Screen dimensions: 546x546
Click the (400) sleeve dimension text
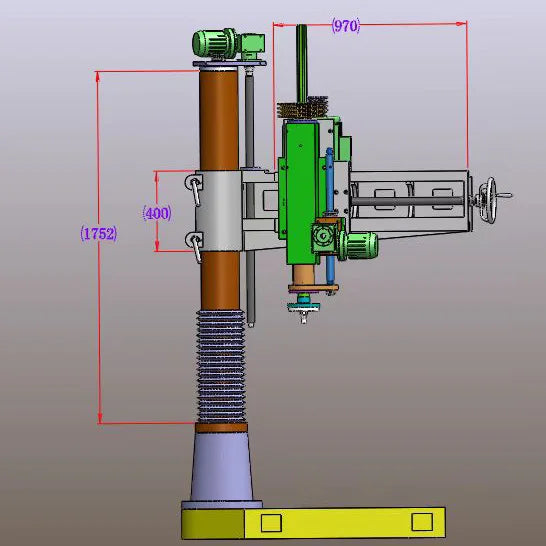coord(157,213)
